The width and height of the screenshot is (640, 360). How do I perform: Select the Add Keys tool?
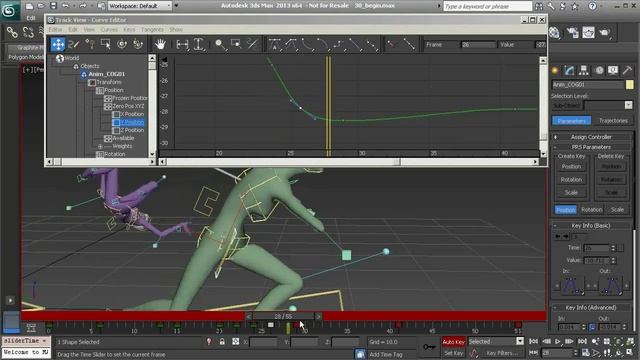90,44
